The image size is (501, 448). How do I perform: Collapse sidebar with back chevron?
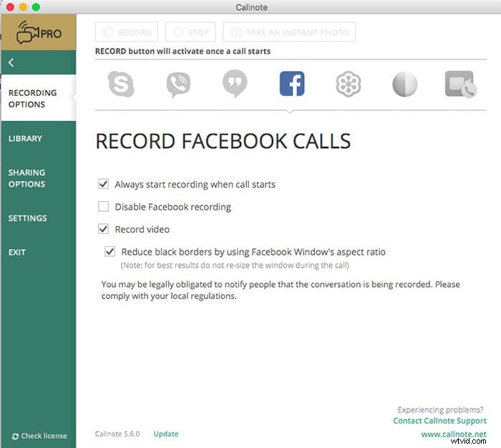point(11,62)
